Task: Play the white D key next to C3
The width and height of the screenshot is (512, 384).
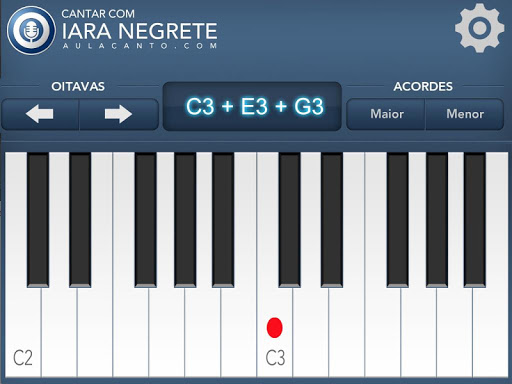Action: [x=311, y=333]
